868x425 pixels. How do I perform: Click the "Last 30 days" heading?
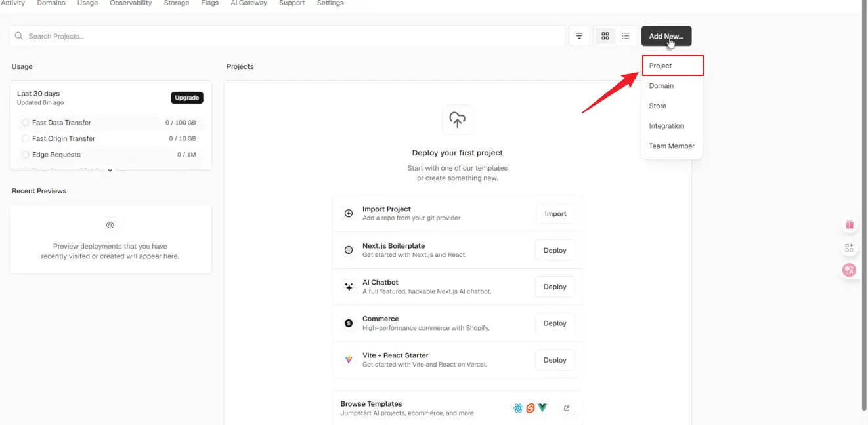[38, 94]
